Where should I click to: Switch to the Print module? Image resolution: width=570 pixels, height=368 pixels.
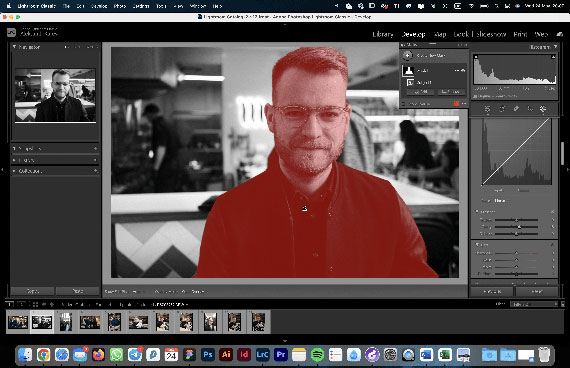[x=520, y=34]
